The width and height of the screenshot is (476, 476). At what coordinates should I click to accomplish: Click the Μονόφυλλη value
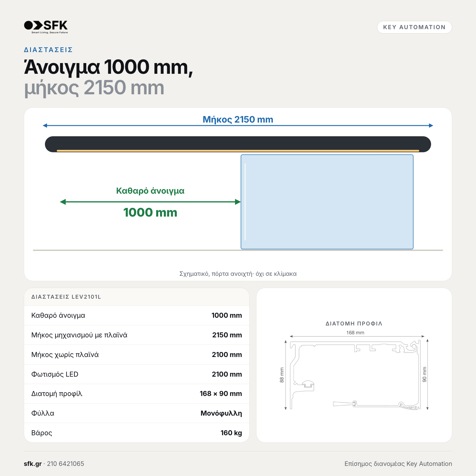(x=221, y=413)
